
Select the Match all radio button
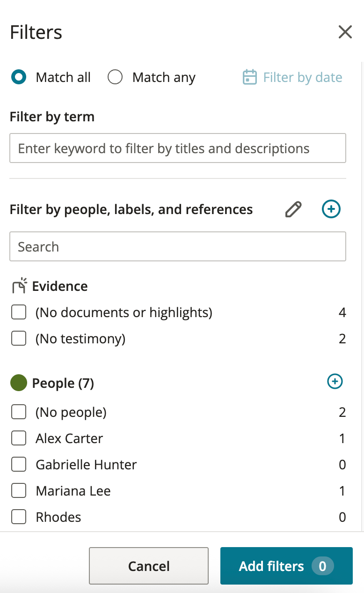(x=19, y=77)
